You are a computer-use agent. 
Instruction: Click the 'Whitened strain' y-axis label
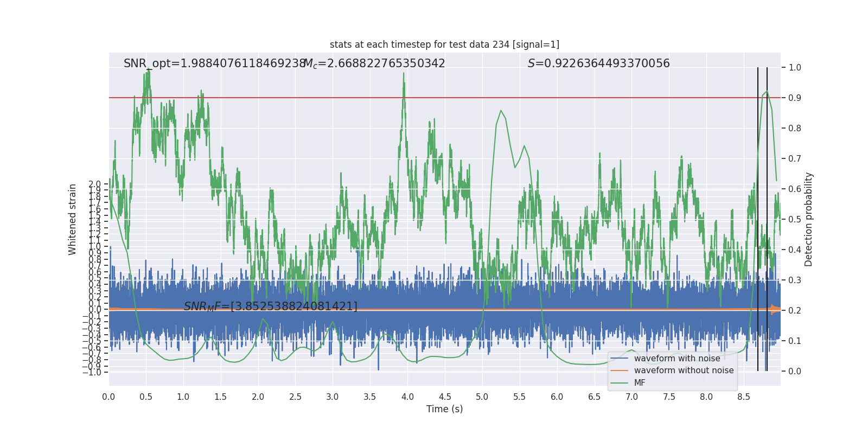[x=73, y=219]
